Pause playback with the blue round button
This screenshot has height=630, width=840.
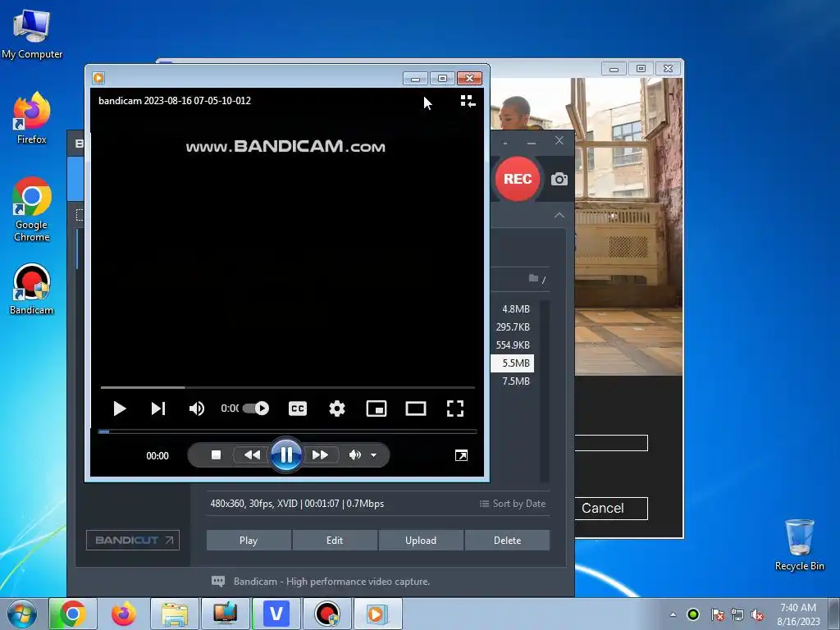pyautogui.click(x=286, y=454)
